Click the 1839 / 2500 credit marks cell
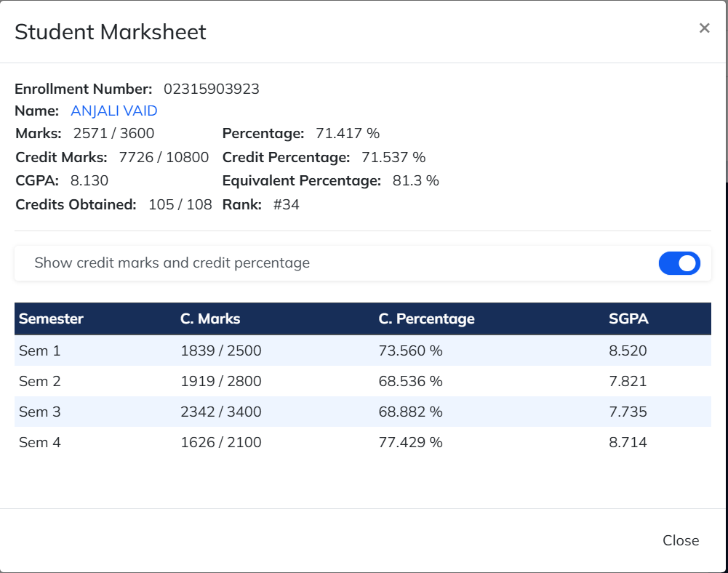Screen dimensions: 728x573 [x=220, y=350]
